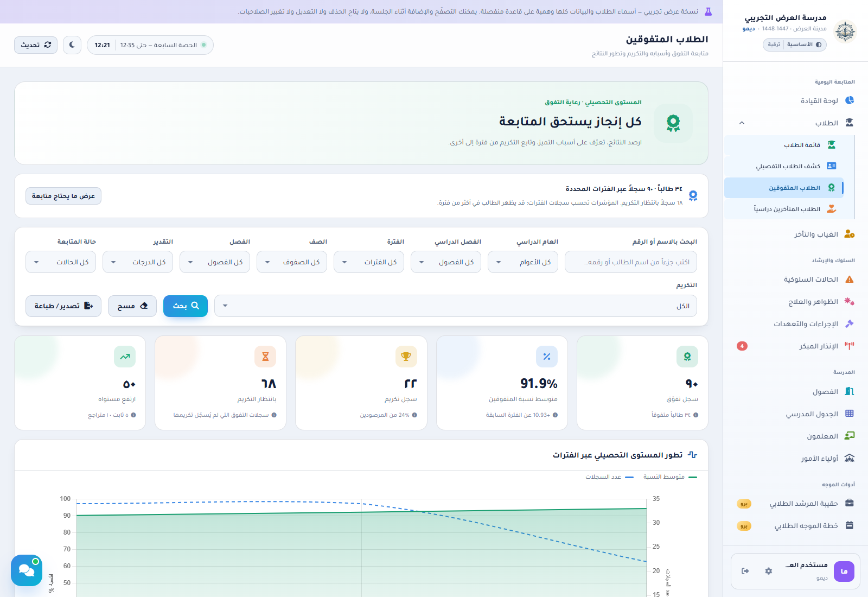The width and height of the screenshot is (868, 597).
Task: Click عرض ما يحتاج متابعة button
Action: 63,196
